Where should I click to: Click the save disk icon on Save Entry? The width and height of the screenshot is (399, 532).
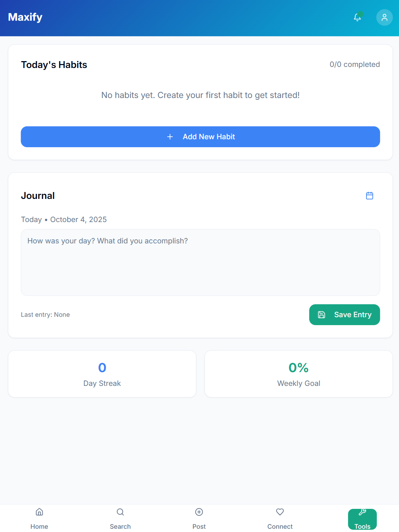click(322, 315)
